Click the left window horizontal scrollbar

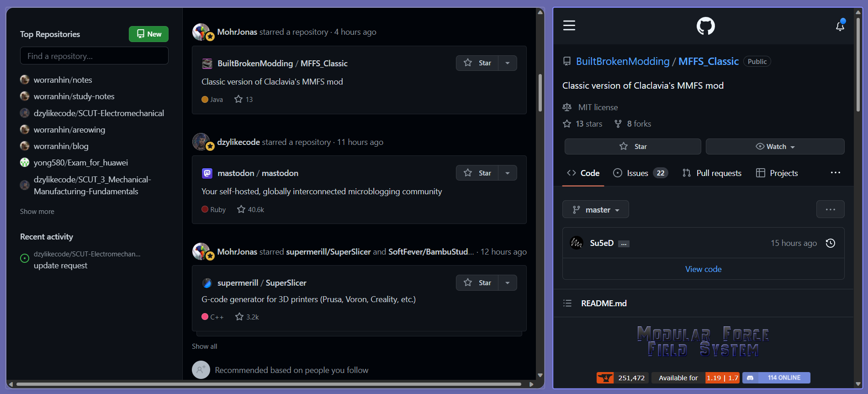click(x=269, y=384)
